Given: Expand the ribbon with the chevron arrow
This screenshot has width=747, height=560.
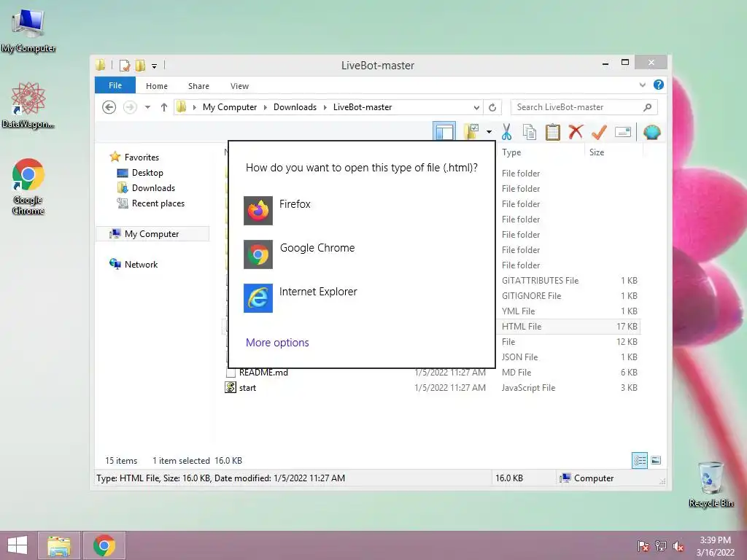Looking at the screenshot, I should pyautogui.click(x=642, y=85).
